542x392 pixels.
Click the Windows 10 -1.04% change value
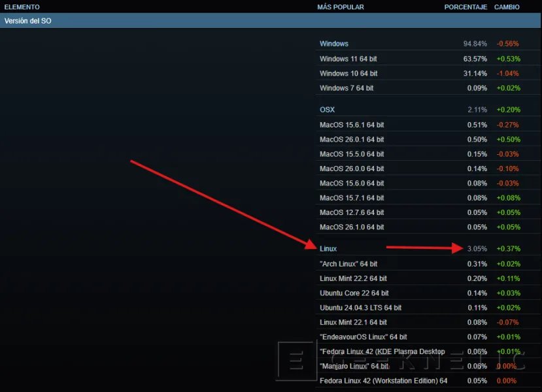pos(507,73)
